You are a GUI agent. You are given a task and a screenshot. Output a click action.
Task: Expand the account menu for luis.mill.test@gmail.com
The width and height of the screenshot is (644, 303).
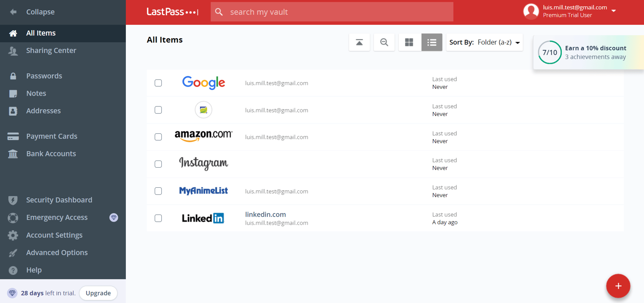(x=613, y=11)
